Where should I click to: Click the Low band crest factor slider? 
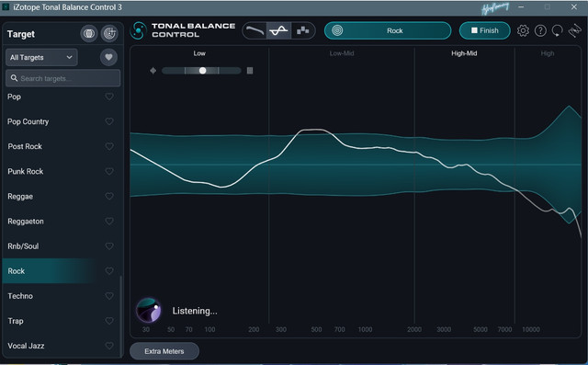tap(201, 71)
